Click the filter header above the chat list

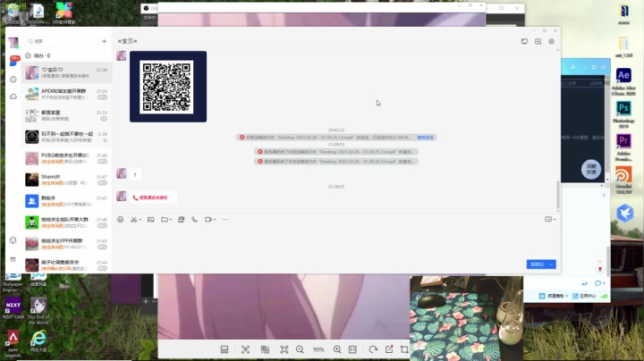pyautogui.click(x=38, y=55)
